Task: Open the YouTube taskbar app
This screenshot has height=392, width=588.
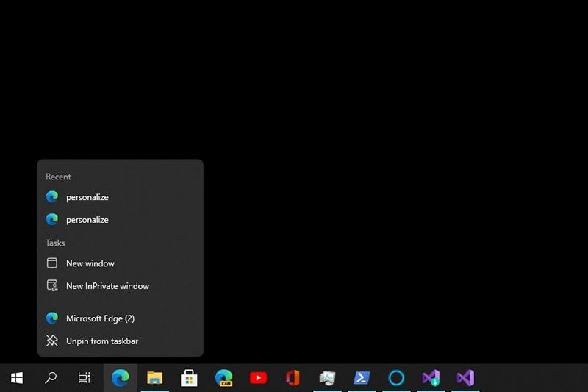Action: 259,378
